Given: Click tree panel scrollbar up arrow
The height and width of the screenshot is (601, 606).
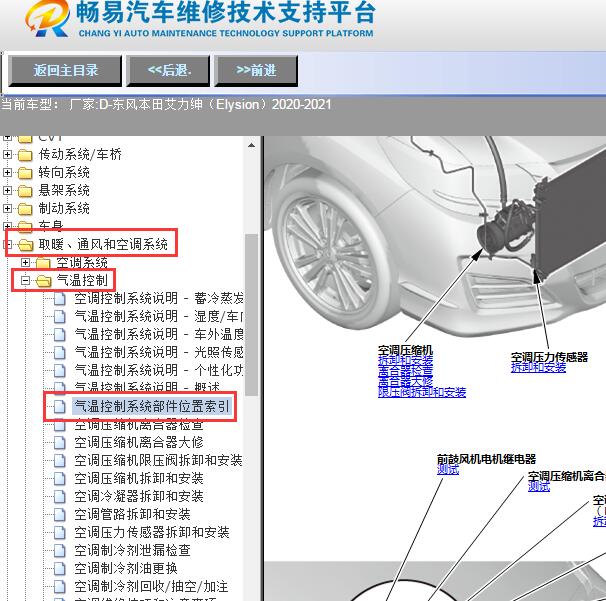Looking at the screenshot, I should point(252,146).
